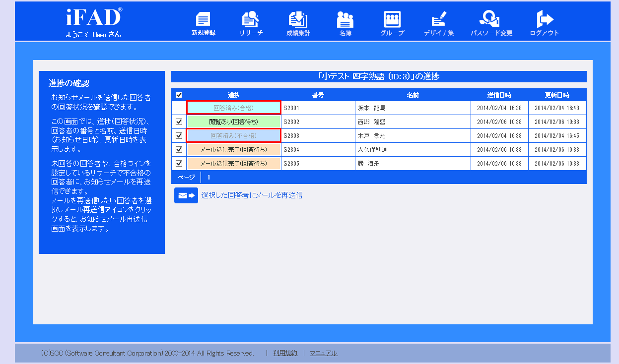Screen dimensions: 619x364
Task: Click メール送信完了(回答待ち) status for S2305
Action: [234, 163]
